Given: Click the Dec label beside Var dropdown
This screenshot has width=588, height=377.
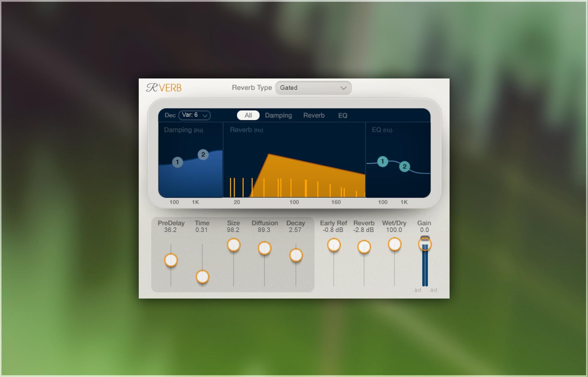Looking at the screenshot, I should [170, 115].
